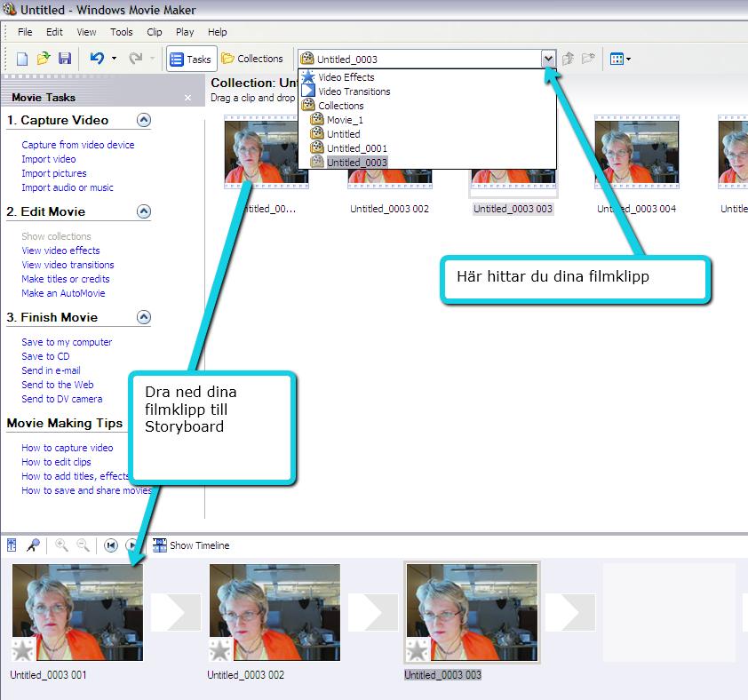Click Save to my computer link
Image resolution: width=748 pixels, height=700 pixels.
click(x=67, y=342)
